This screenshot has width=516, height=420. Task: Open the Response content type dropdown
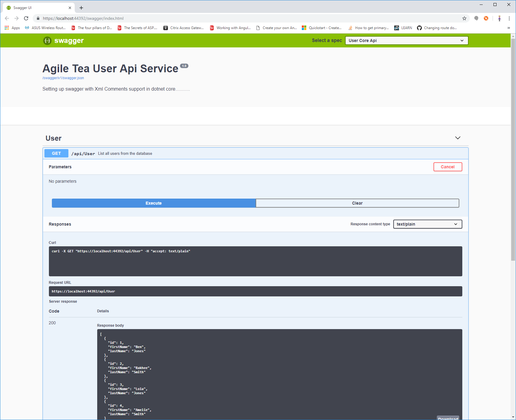pos(427,224)
